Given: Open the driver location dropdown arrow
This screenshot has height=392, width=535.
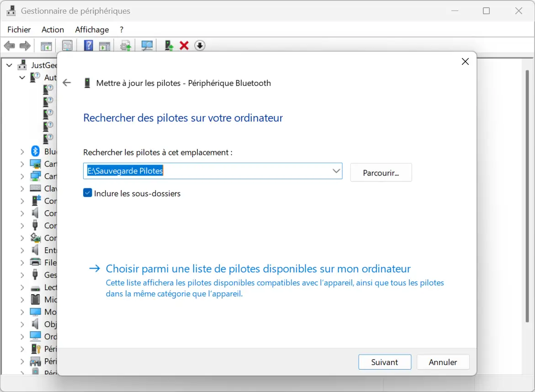Looking at the screenshot, I should (336, 170).
